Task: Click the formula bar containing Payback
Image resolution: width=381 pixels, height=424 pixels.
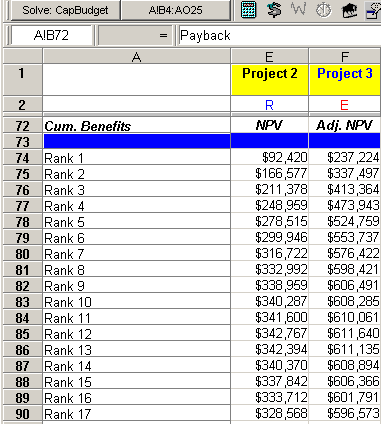Action: point(279,35)
